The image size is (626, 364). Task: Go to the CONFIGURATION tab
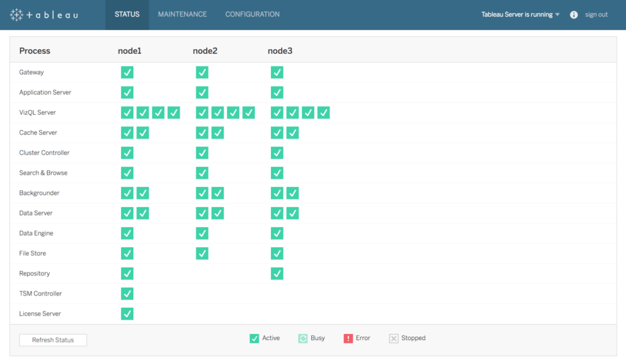point(252,15)
